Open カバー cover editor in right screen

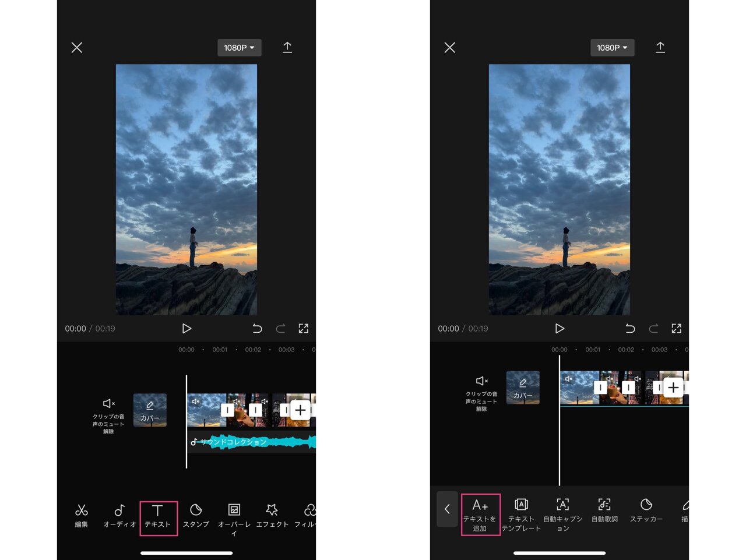(523, 388)
